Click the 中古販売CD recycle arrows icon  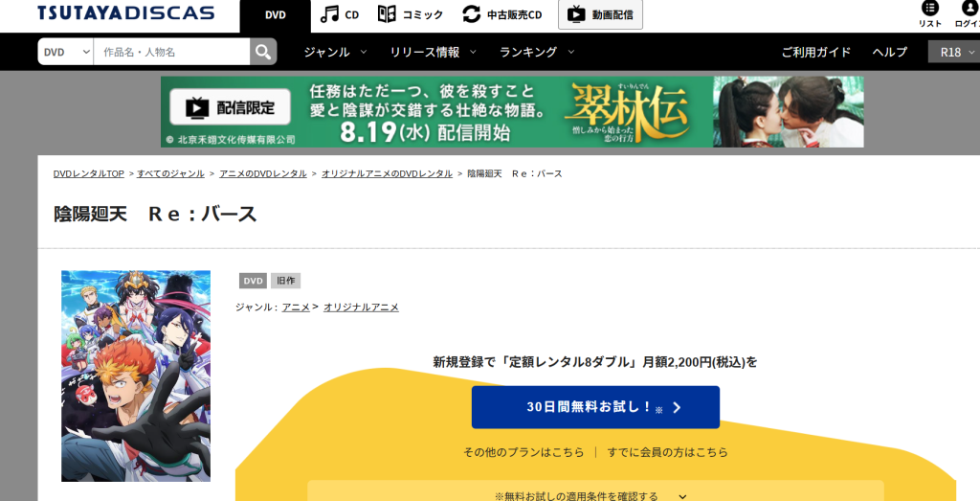coord(471,14)
